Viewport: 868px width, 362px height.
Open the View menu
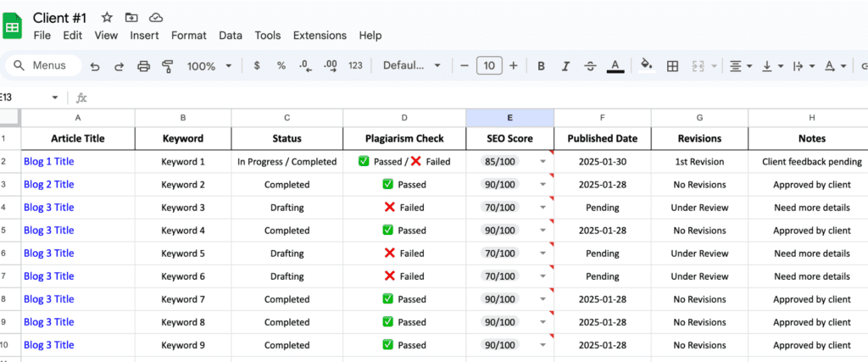(x=106, y=36)
